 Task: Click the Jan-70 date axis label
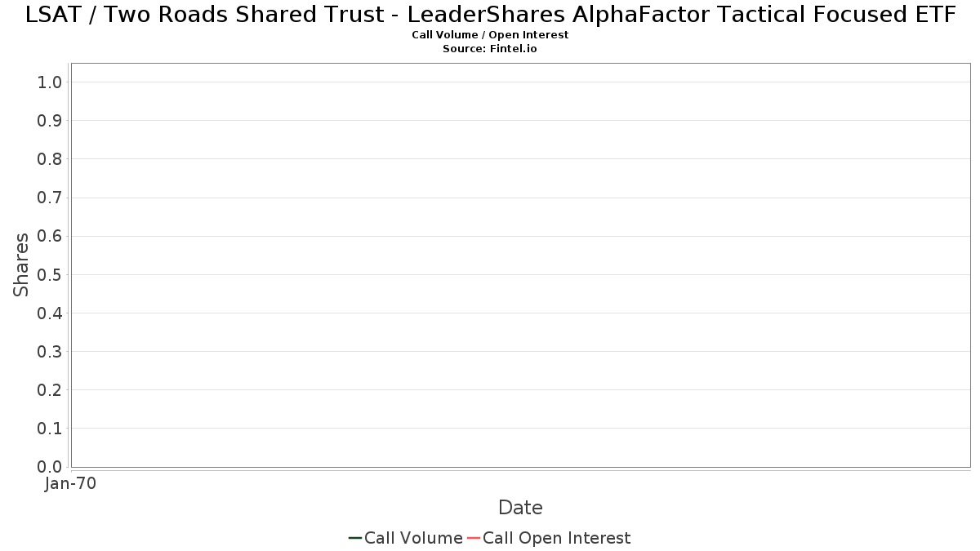pyautogui.click(x=71, y=483)
